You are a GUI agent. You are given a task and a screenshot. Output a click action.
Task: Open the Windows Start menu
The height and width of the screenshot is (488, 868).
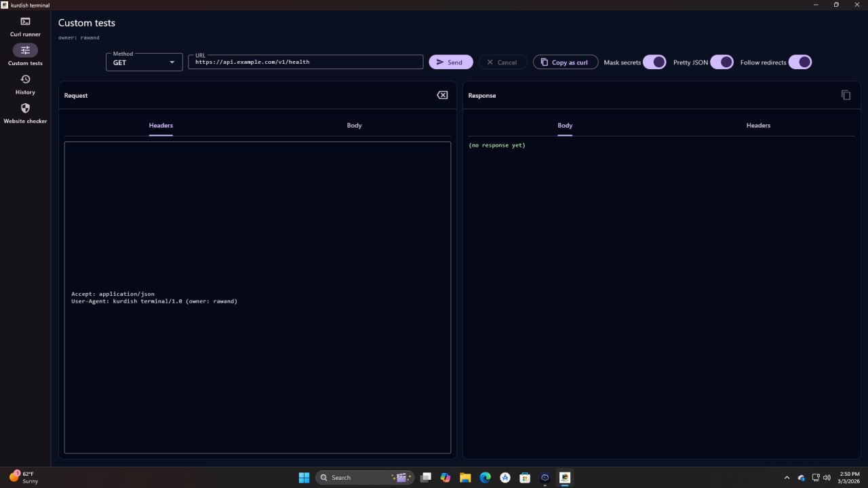coord(304,477)
